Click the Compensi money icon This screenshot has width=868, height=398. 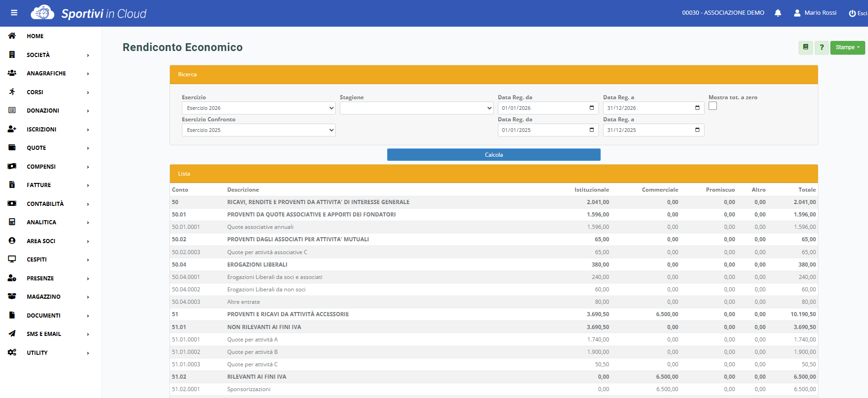pyautogui.click(x=12, y=166)
